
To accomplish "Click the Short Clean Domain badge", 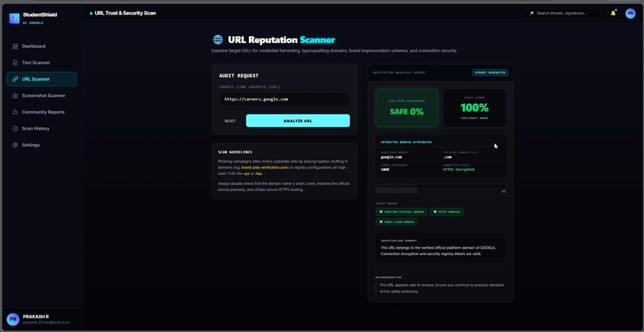I will click(x=396, y=222).
